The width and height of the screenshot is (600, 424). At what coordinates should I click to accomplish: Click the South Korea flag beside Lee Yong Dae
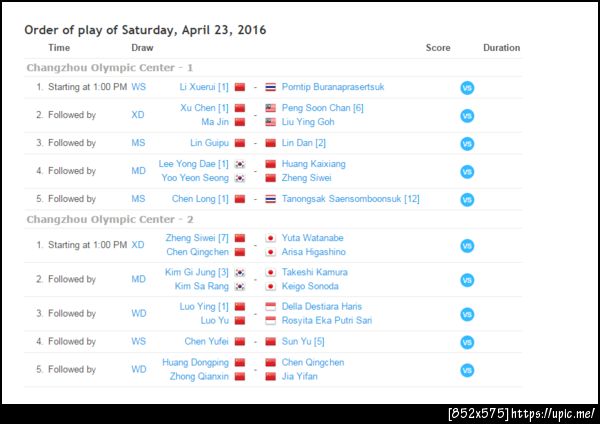pos(240,164)
